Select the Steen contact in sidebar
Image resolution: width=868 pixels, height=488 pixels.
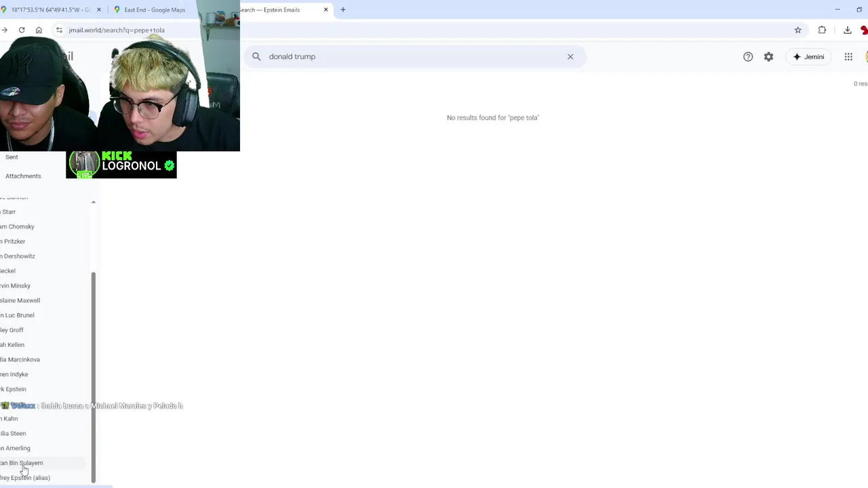click(13, 434)
